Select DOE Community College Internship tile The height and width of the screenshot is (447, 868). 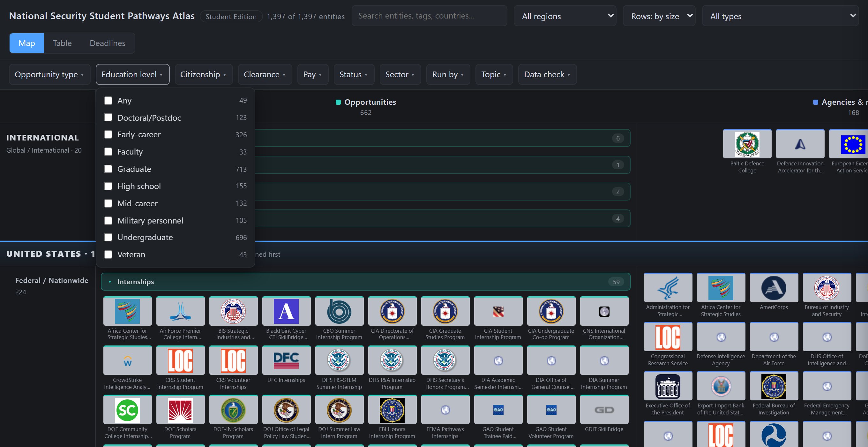tap(127, 417)
